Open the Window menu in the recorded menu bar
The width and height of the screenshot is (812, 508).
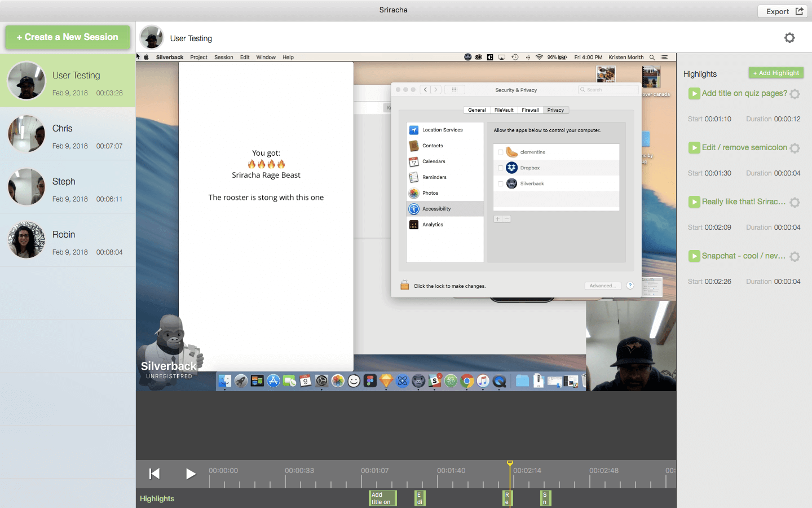(266, 58)
